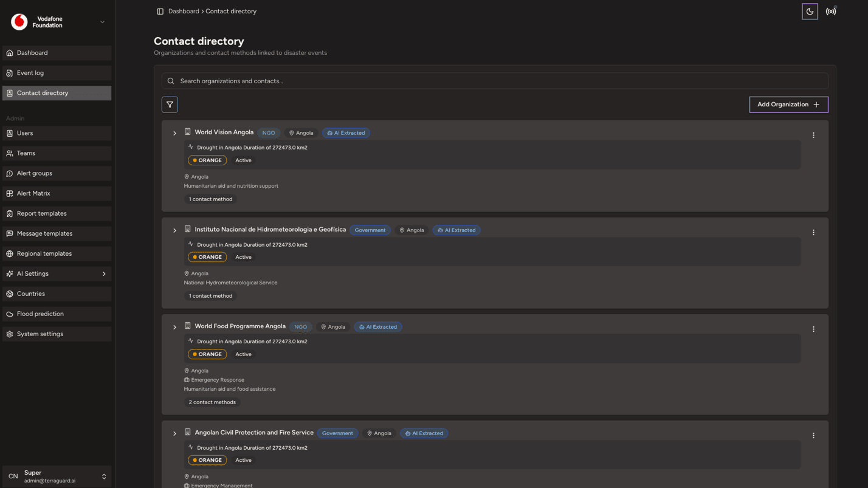Click the Alert groups icon in sidebar

pyautogui.click(x=10, y=173)
